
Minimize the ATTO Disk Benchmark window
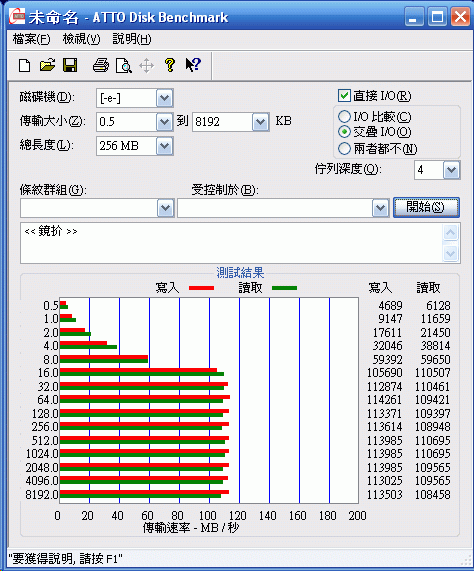[414, 17]
